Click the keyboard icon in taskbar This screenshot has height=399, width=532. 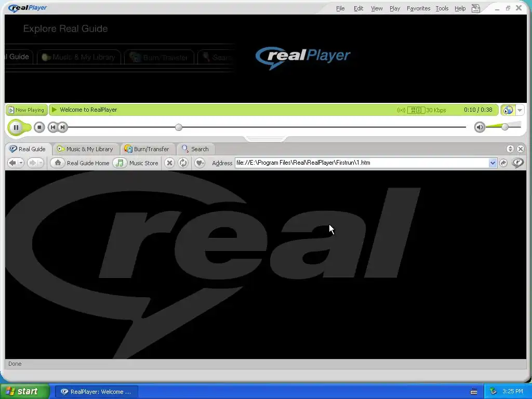click(474, 392)
